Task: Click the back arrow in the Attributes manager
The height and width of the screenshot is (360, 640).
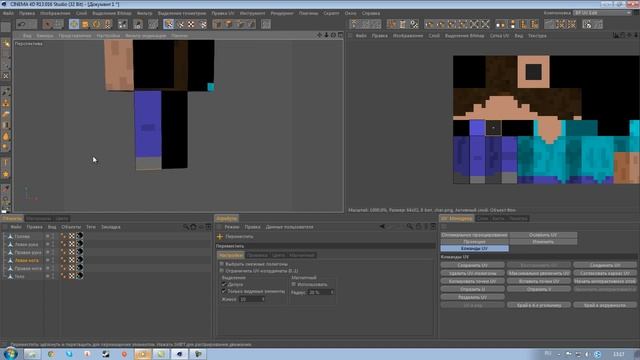Action: (x=382, y=227)
